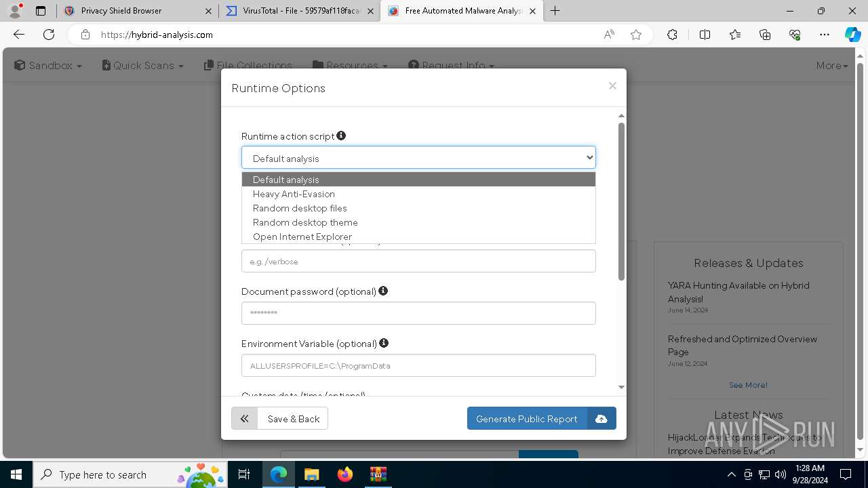Screen dimensions: 868x488
Task: Expand the More menu
Action: pos(832,66)
